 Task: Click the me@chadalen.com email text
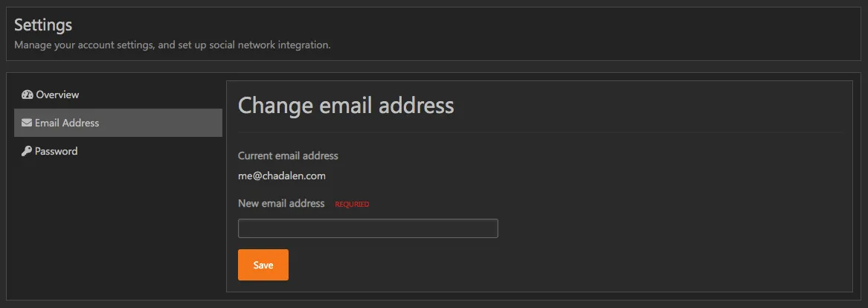pos(282,176)
